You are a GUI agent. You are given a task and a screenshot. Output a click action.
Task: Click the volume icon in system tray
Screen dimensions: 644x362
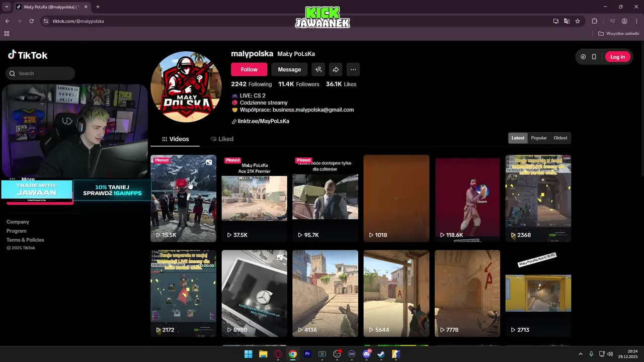pyautogui.click(x=610, y=354)
